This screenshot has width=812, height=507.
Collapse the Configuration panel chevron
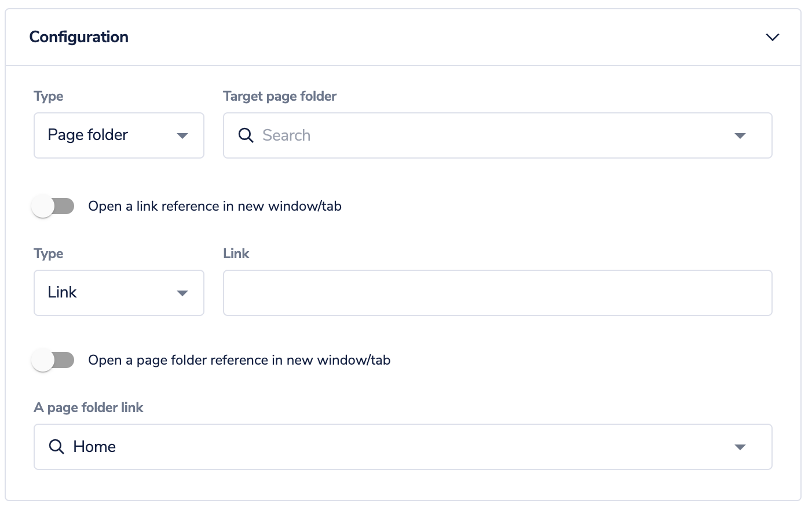772,37
